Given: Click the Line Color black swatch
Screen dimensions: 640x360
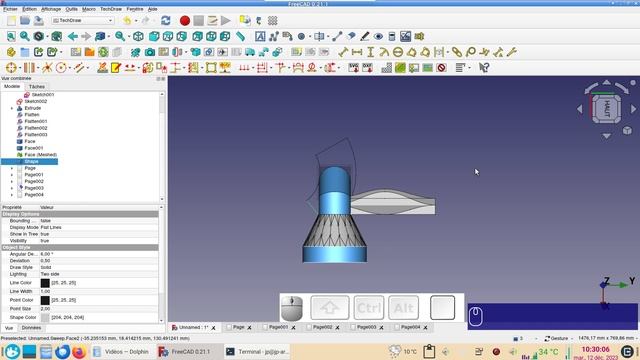Looking at the screenshot, I should pos(45,283).
